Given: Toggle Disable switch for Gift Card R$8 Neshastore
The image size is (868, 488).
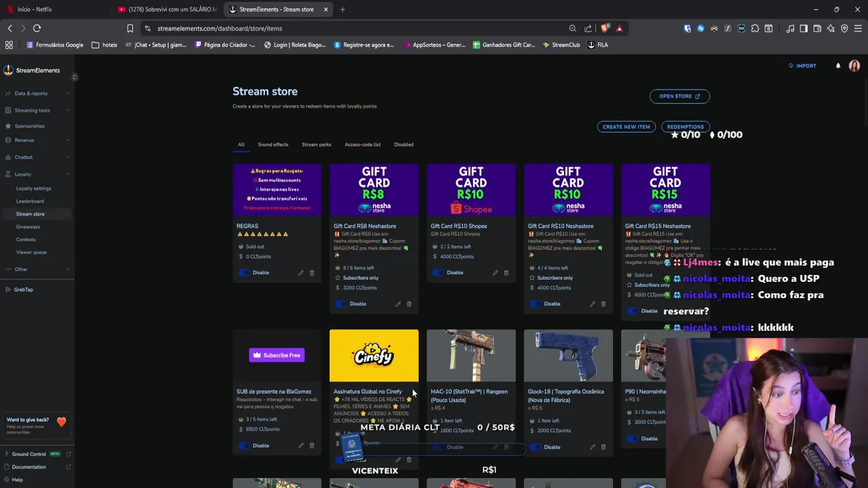Looking at the screenshot, I should coord(342,304).
